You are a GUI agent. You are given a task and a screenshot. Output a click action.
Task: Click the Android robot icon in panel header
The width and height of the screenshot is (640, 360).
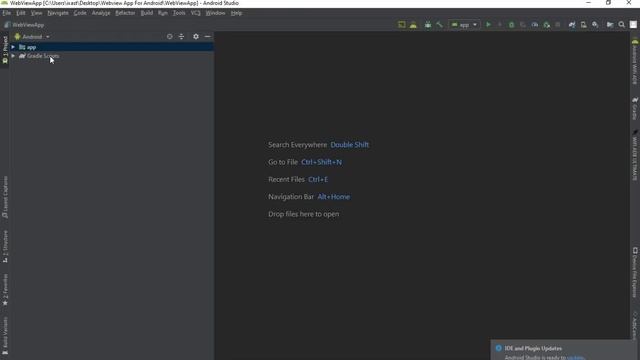coord(17,37)
